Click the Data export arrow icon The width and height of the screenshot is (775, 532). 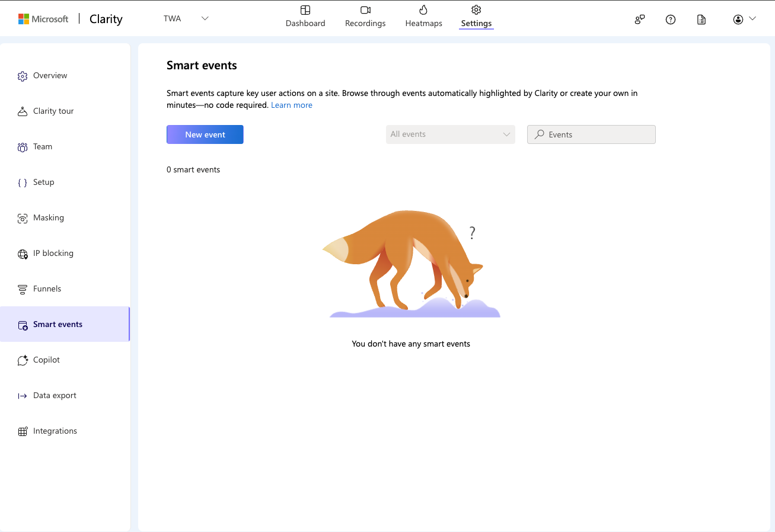[23, 396]
